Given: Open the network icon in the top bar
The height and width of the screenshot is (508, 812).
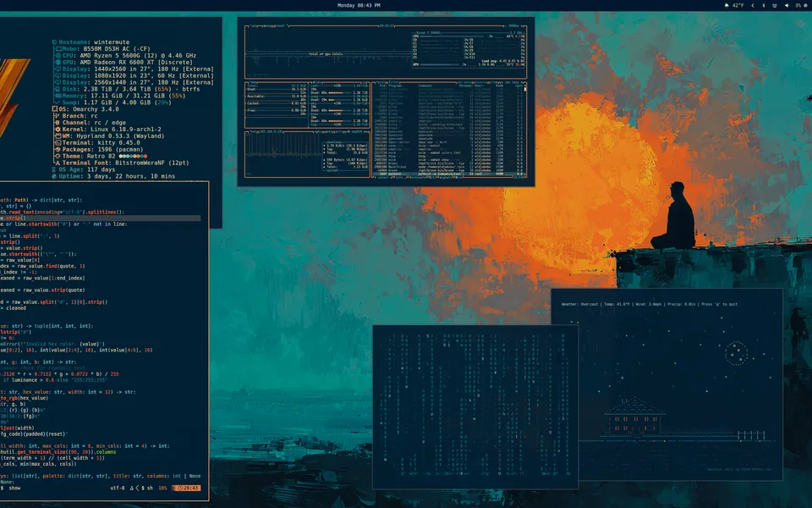Looking at the screenshot, I should 775,5.
